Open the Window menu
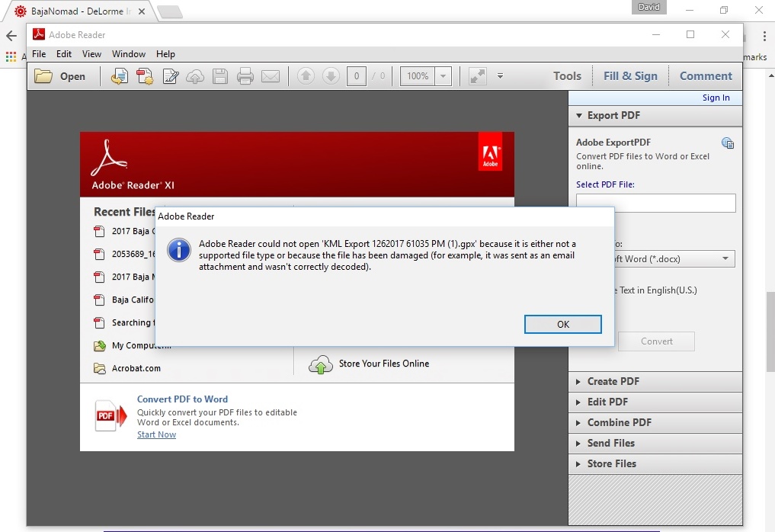 click(129, 54)
